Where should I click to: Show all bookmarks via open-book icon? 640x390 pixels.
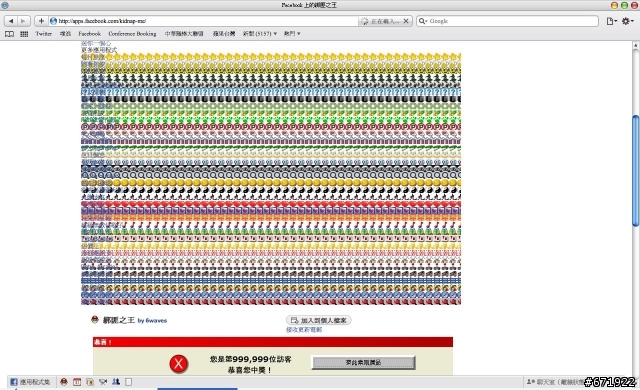[x=9, y=34]
